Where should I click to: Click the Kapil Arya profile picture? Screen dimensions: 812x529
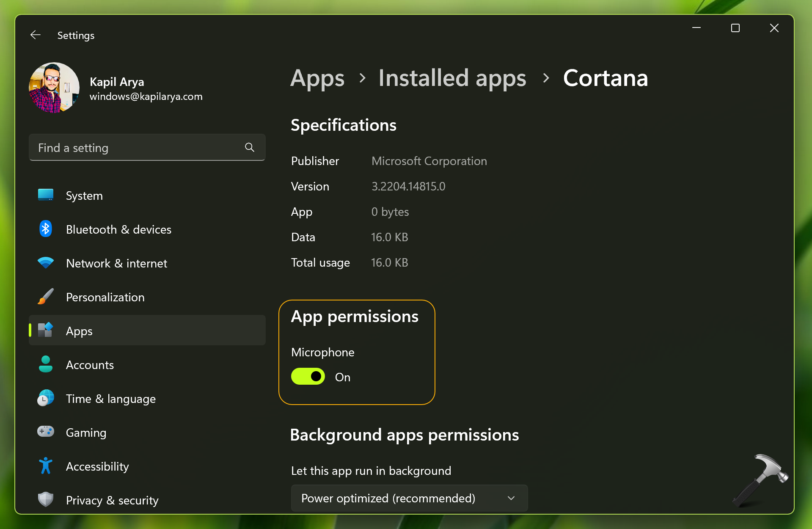(54, 88)
